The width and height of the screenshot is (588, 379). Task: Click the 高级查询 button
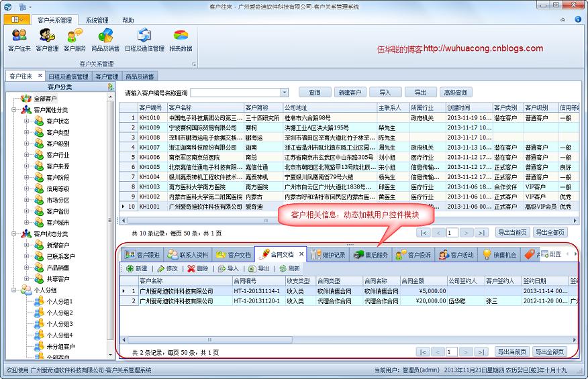pyautogui.click(x=456, y=92)
